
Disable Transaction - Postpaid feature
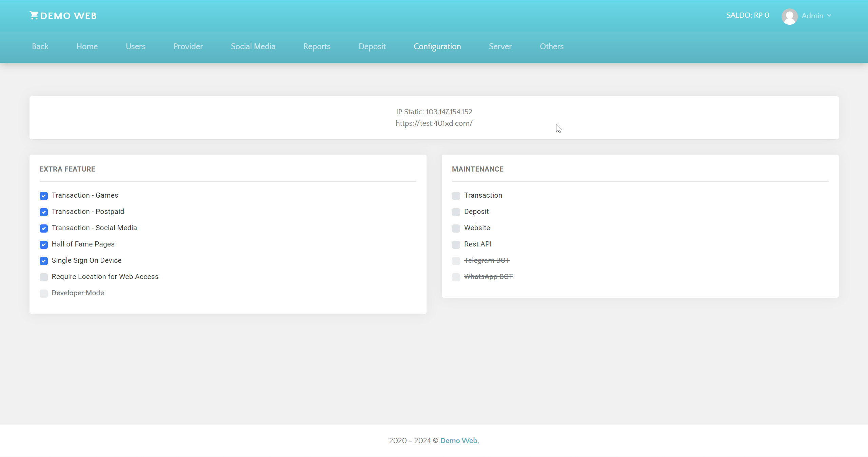44,212
